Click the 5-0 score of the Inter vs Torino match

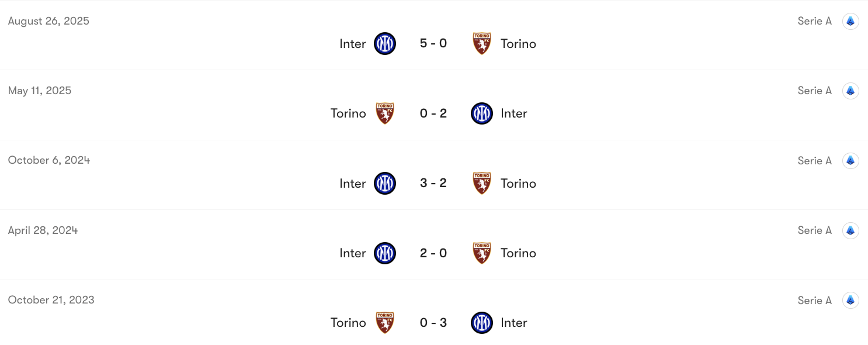click(x=433, y=43)
